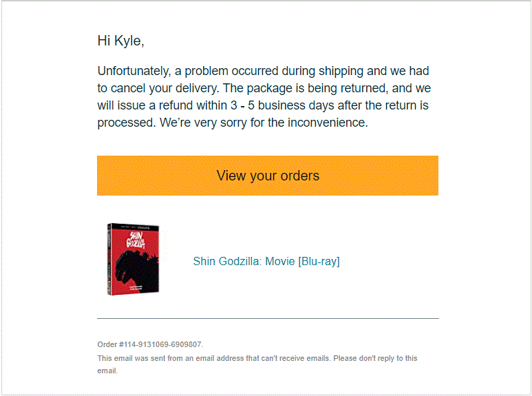Click the white Shin Godzilla logo on cover
Image resolution: width=532 pixels, height=396 pixels.
(x=136, y=240)
